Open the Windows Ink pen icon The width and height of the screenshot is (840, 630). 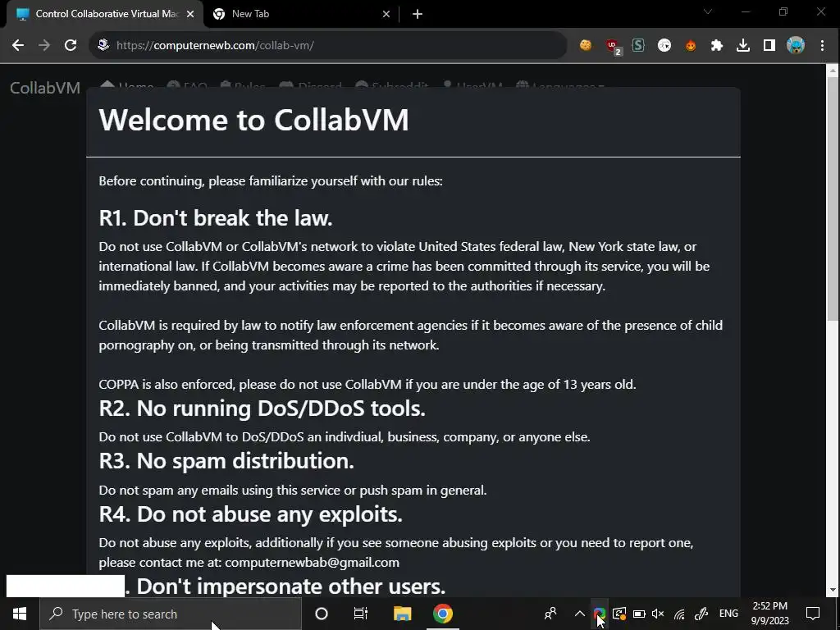coord(701,614)
